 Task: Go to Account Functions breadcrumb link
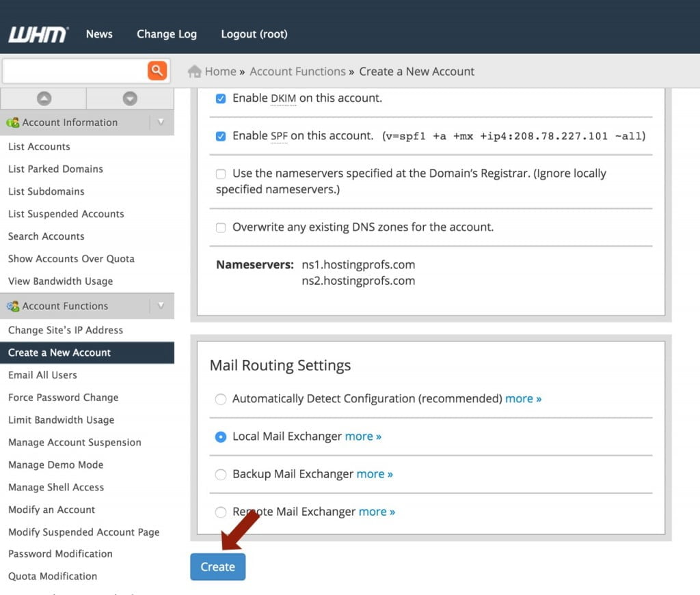coord(298,71)
